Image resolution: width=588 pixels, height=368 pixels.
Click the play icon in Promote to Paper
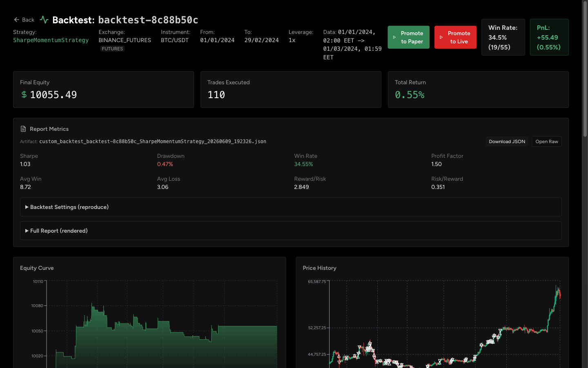point(394,37)
